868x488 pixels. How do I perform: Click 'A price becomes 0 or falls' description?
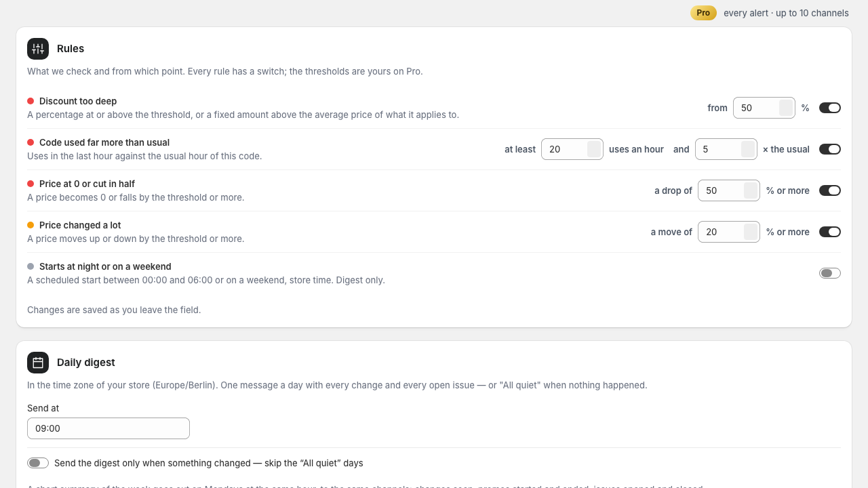pyautogui.click(x=136, y=197)
